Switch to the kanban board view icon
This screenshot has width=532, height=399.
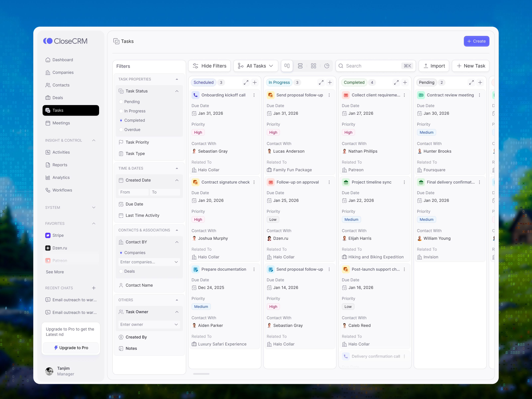287,66
